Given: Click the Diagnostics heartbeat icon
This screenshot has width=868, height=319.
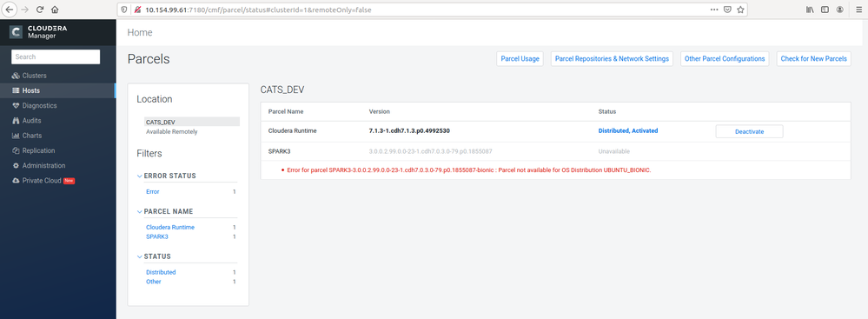Looking at the screenshot, I should tap(16, 106).
